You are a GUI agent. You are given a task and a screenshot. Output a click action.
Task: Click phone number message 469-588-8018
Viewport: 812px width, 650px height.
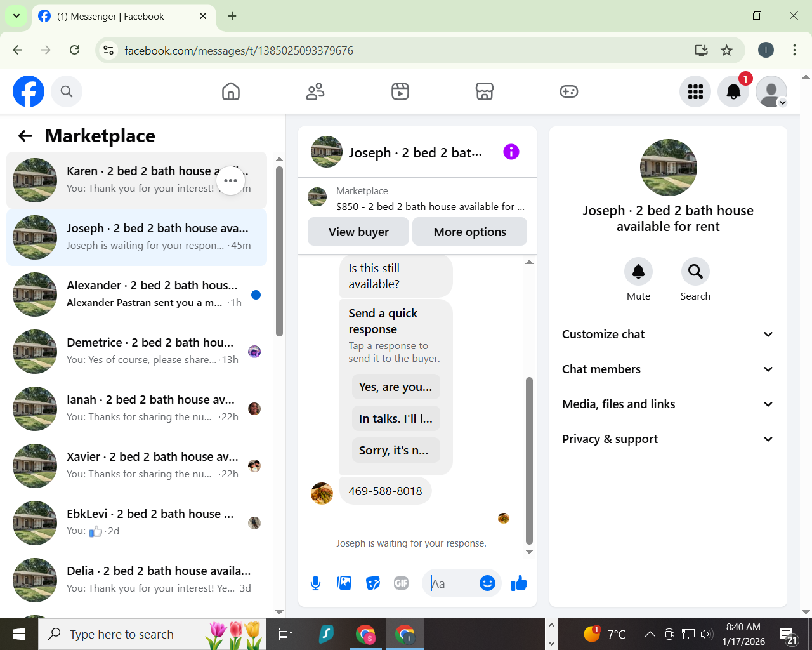[385, 491]
